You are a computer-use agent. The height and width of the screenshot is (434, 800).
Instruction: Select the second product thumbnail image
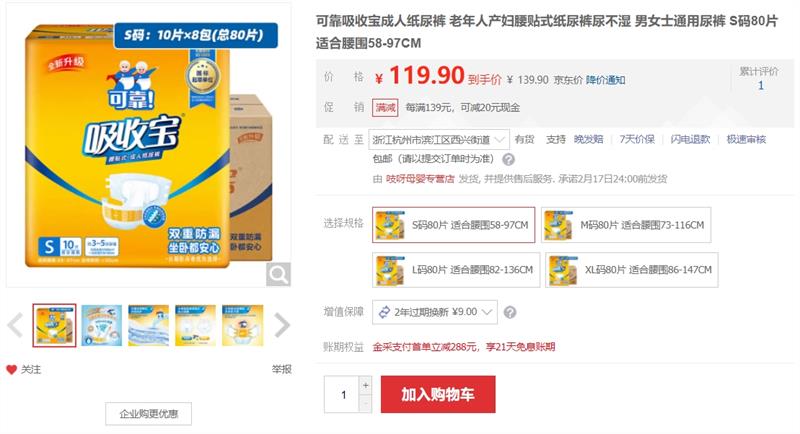point(102,325)
